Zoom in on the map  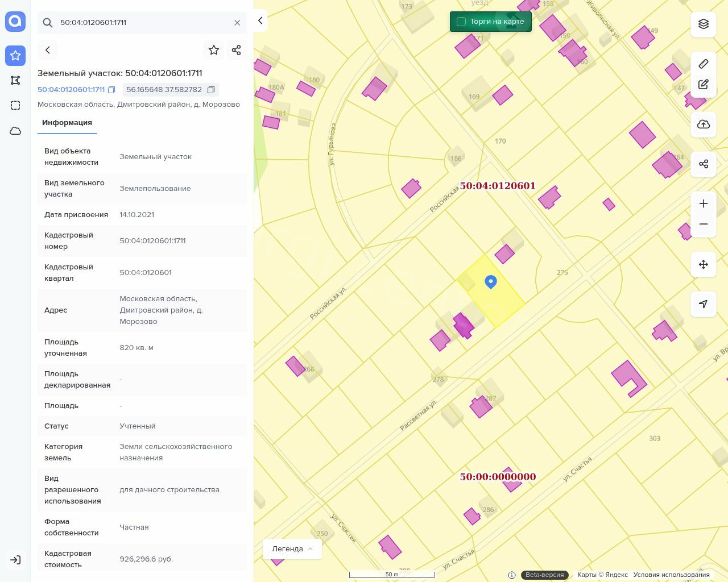pyautogui.click(x=704, y=203)
